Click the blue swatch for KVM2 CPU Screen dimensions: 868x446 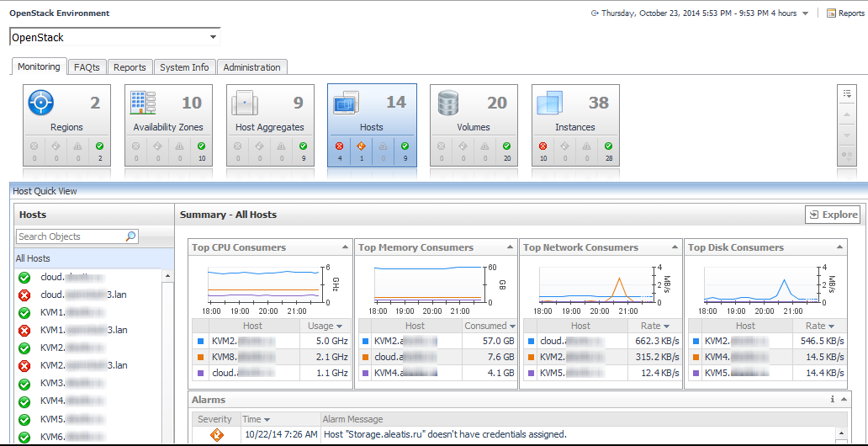tap(200, 342)
